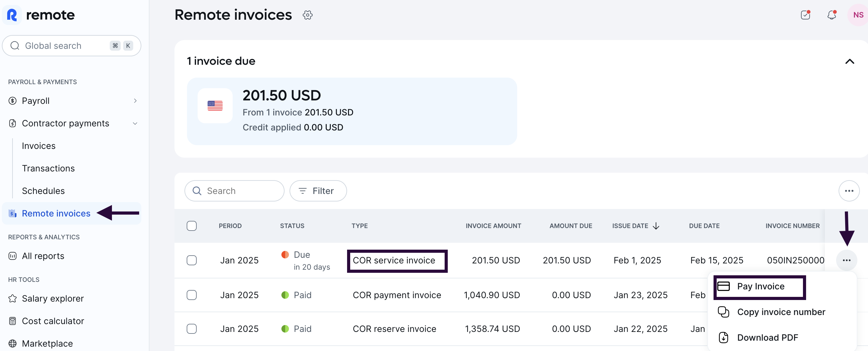868x351 pixels.
Task: Click the invoice Search field
Action: click(x=235, y=191)
